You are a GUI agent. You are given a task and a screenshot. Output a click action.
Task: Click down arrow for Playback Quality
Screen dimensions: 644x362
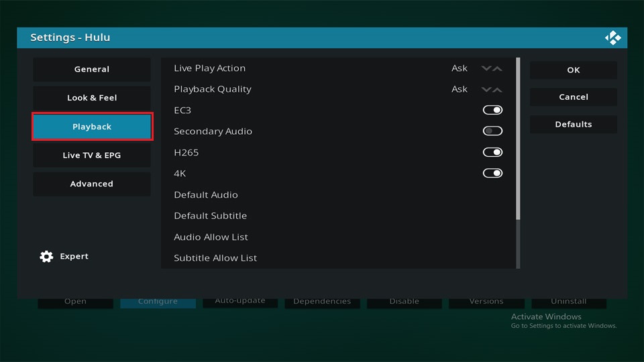(486, 89)
